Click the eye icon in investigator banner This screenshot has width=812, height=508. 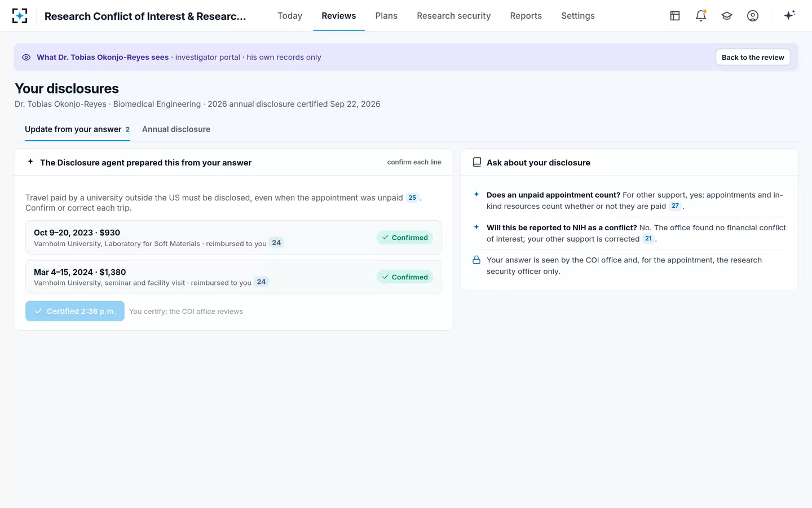pyautogui.click(x=26, y=57)
